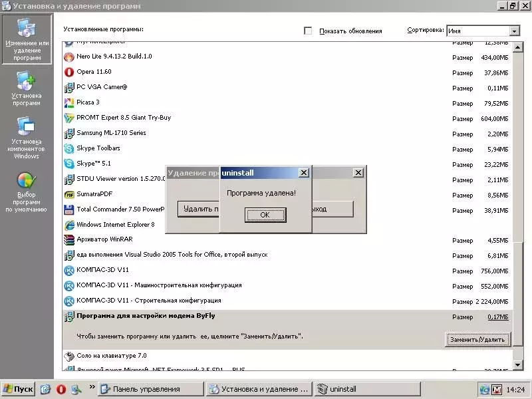
Task: Open 'Выбор программ по умолчанию' sidebar icon
Action: (27, 192)
